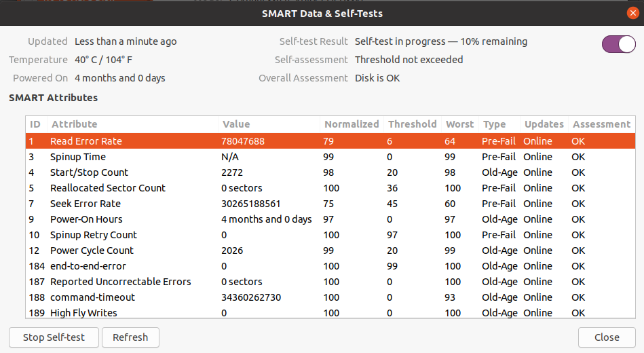This screenshot has height=353, width=644.
Task: Click the Temperature value 40° C / 104° F
Action: 104,60
